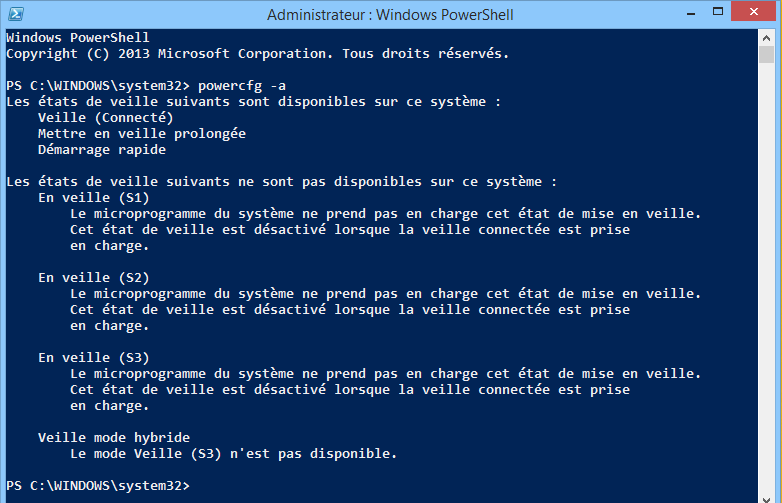The width and height of the screenshot is (782, 503).
Task: Click the title text 'Administrateur : Windows PowerShell'
Action: (388, 15)
